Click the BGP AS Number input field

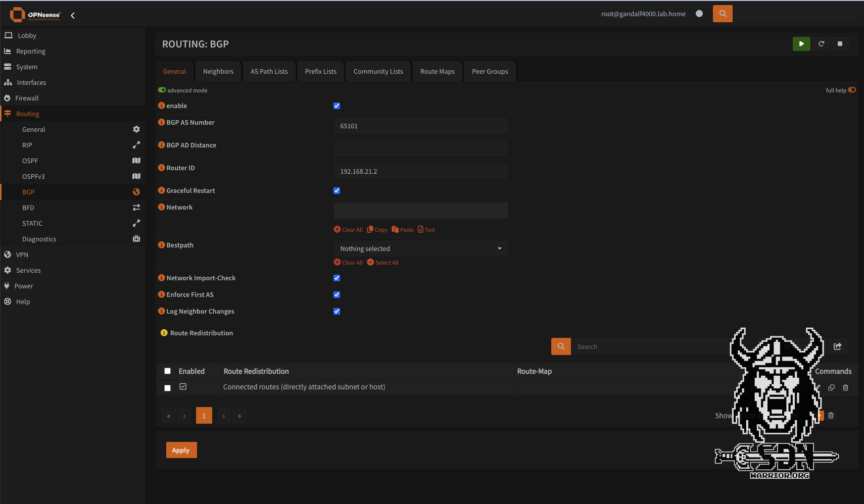click(420, 126)
